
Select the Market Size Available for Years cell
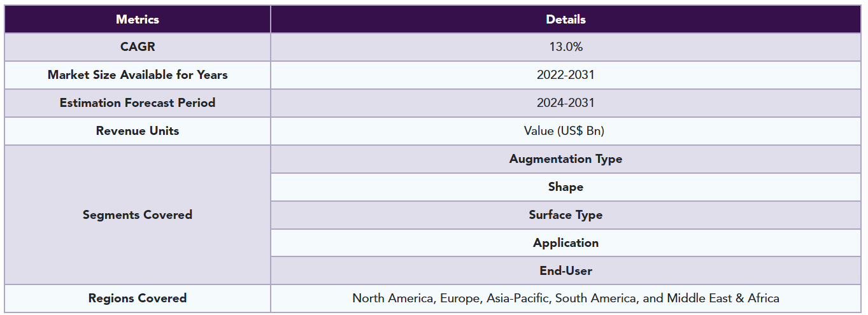[x=138, y=75]
